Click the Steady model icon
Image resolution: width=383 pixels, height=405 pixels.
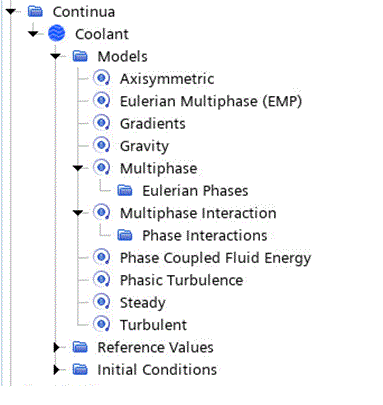tap(101, 302)
